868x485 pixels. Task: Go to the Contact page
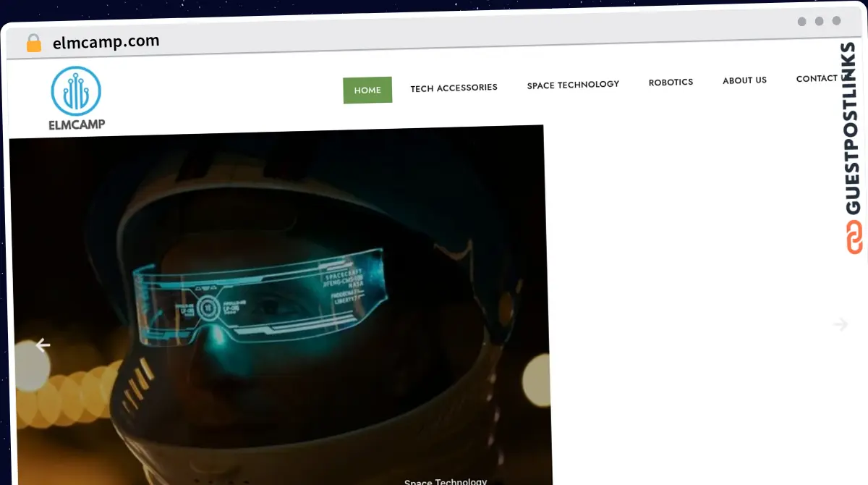coord(816,78)
